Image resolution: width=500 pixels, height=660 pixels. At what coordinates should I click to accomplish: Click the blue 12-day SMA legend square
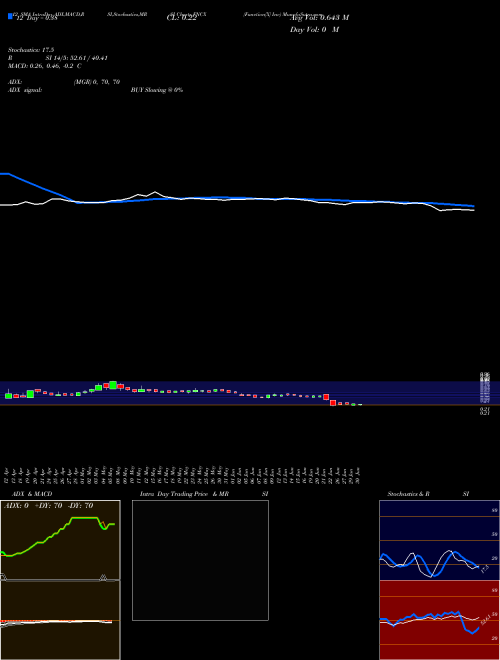[x=10, y=16]
